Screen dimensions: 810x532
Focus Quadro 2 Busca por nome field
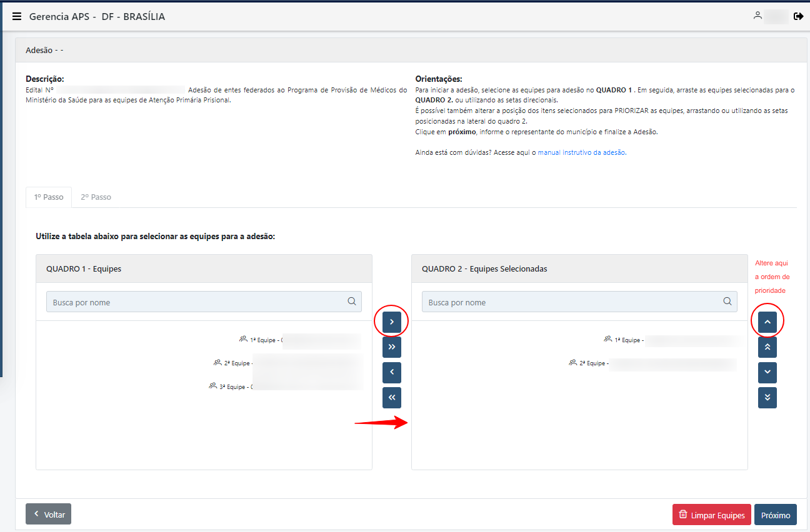(x=579, y=302)
